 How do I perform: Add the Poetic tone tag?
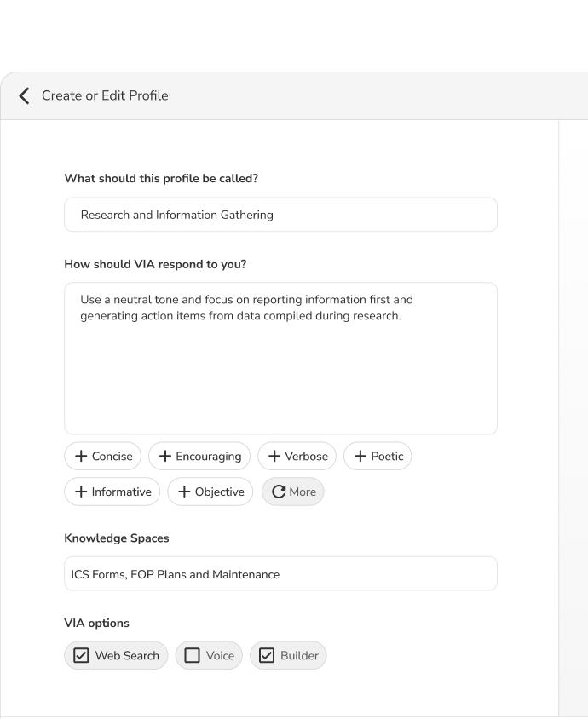coord(378,457)
